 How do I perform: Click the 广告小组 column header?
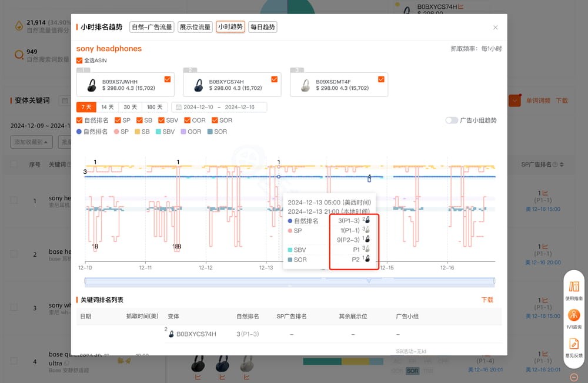tap(407, 316)
